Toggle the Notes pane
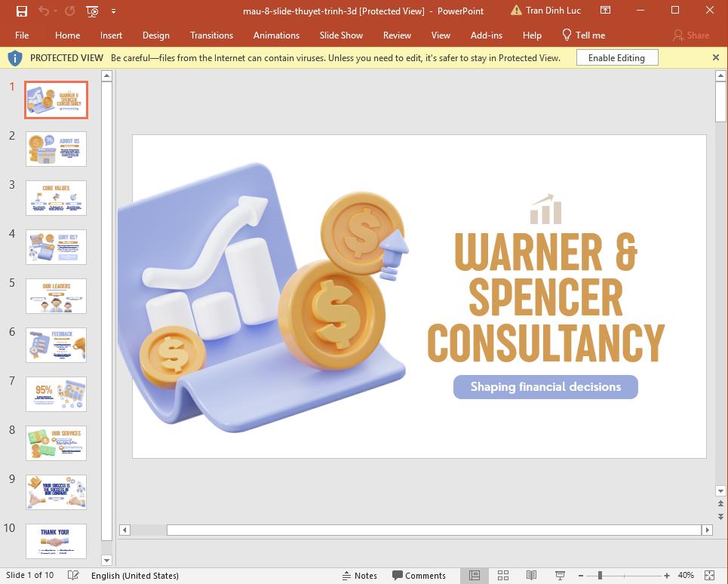This screenshot has width=728, height=584. tap(360, 575)
